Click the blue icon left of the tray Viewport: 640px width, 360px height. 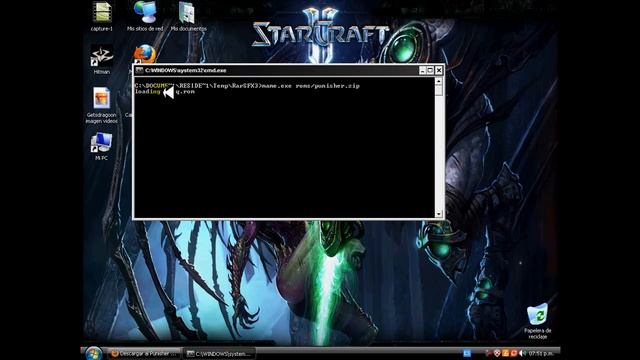pyautogui.click(x=467, y=353)
